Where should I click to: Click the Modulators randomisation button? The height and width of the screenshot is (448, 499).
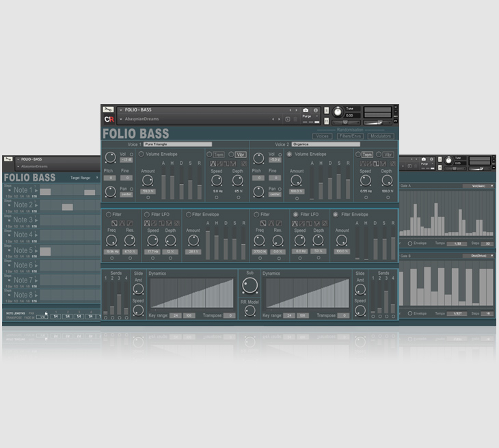381,136
